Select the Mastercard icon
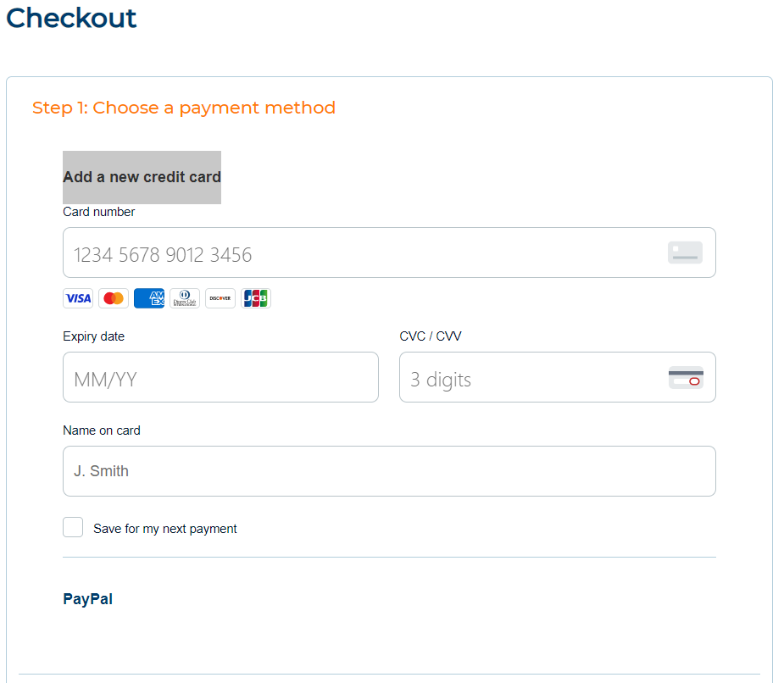 (x=113, y=297)
